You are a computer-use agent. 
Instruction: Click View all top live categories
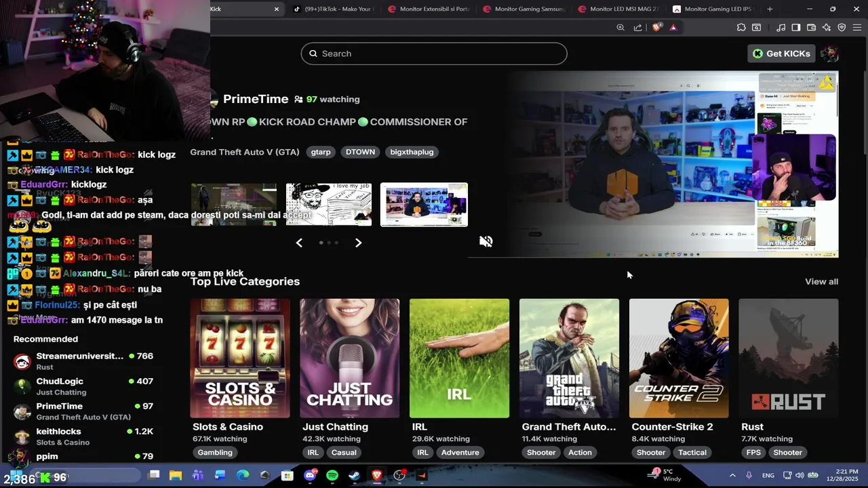click(821, 281)
